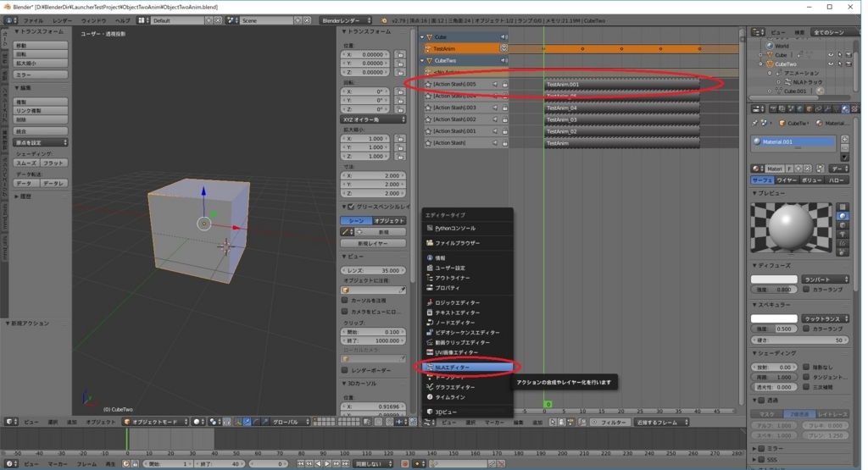
Task: Remove material slot minus icon
Action: point(845,148)
